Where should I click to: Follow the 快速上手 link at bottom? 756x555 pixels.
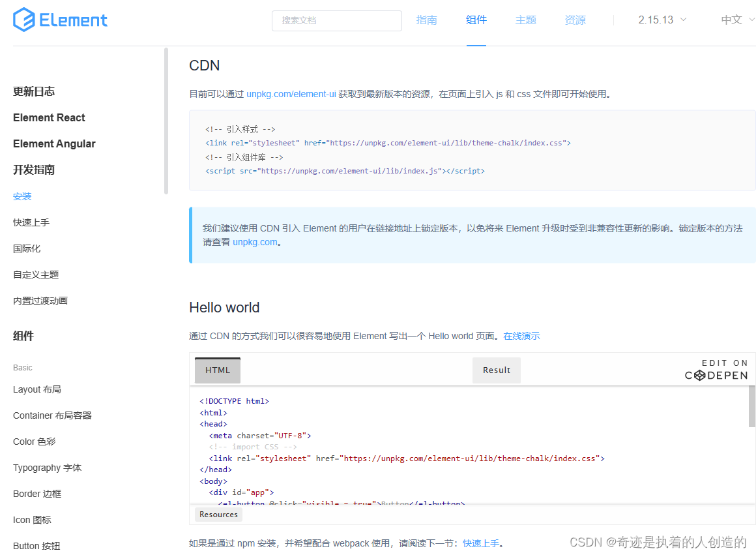481,543
